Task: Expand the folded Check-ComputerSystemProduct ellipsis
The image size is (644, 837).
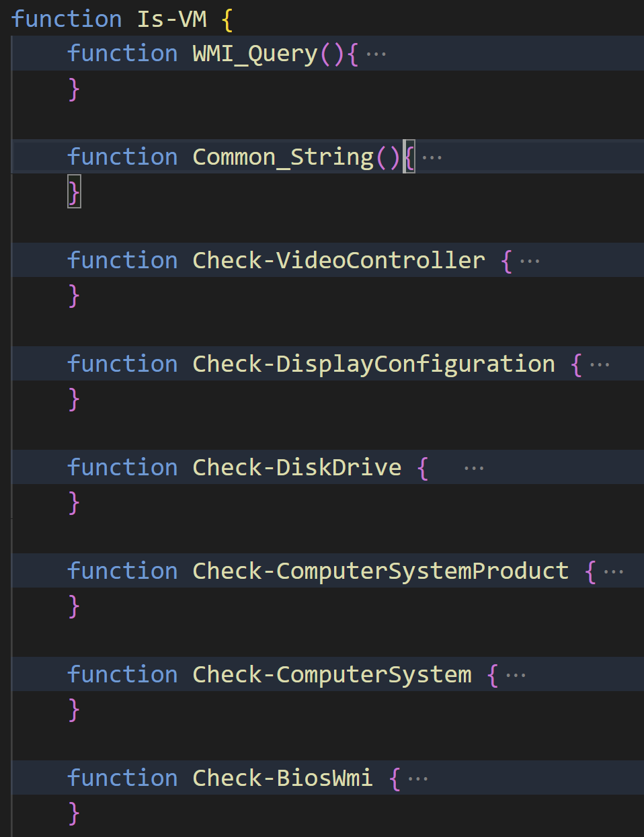Action: point(613,572)
